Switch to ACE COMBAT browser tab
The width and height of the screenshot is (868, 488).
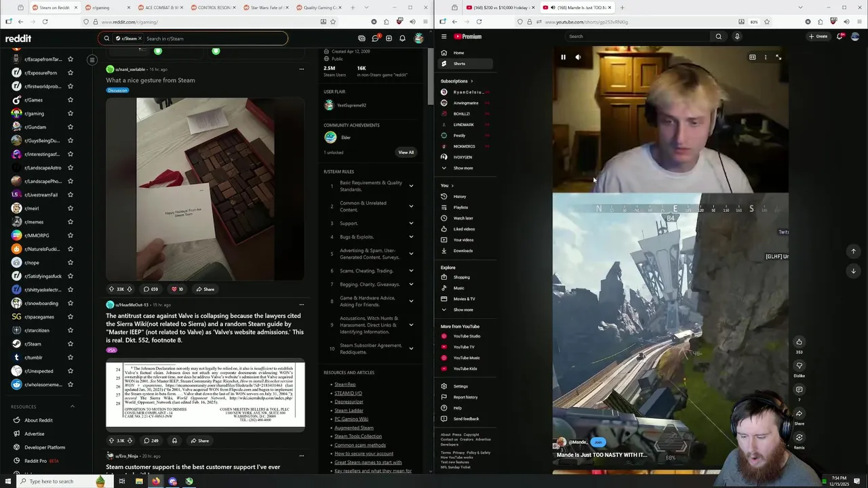[161, 7]
